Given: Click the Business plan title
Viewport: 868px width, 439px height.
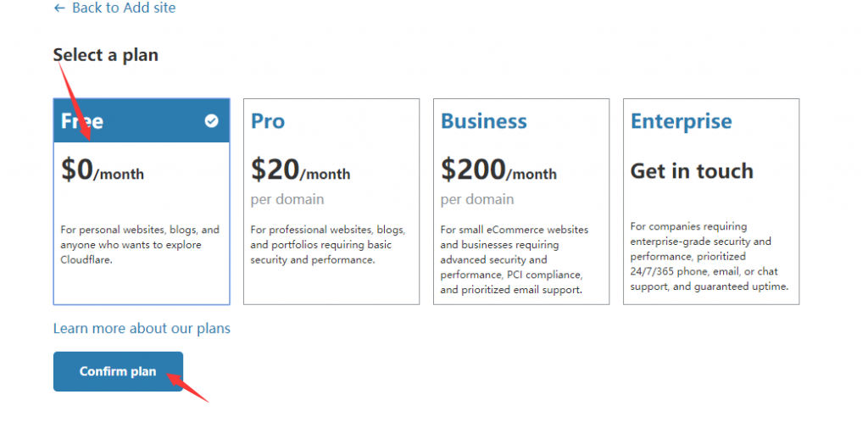Looking at the screenshot, I should [x=484, y=121].
